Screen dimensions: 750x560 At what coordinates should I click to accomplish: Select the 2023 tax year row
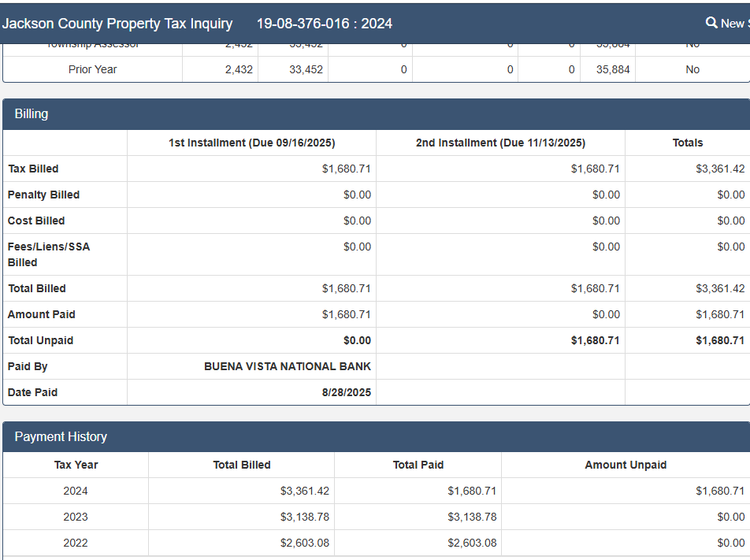coord(76,517)
